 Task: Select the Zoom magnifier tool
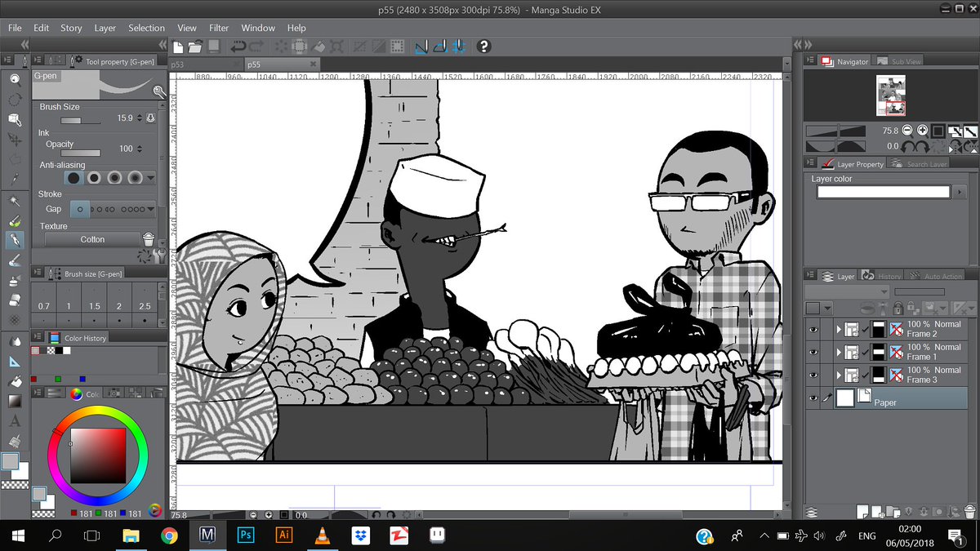point(15,79)
